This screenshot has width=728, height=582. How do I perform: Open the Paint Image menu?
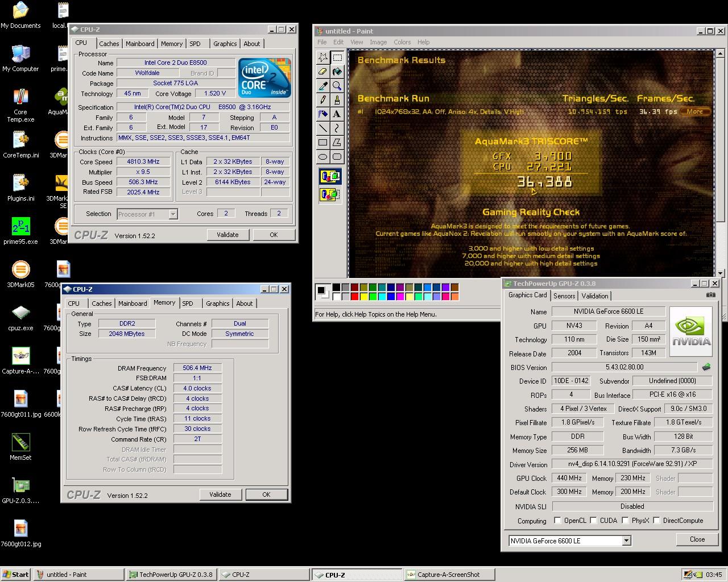(x=378, y=42)
